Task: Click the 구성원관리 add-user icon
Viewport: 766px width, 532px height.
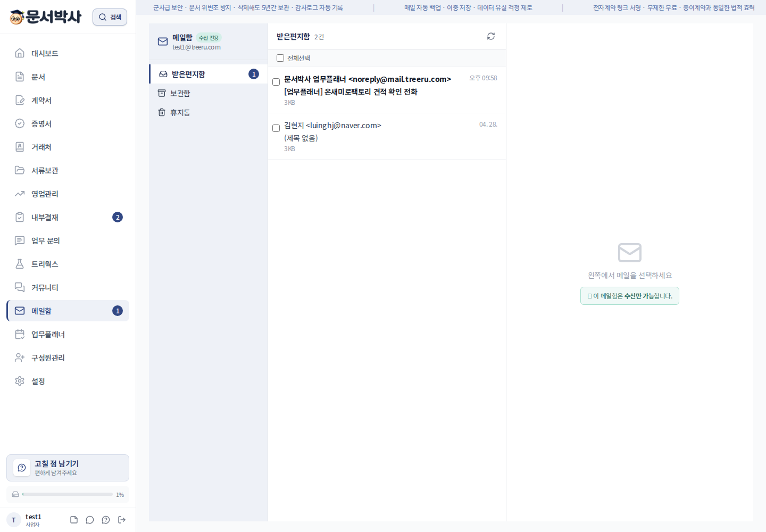Action: click(x=20, y=358)
